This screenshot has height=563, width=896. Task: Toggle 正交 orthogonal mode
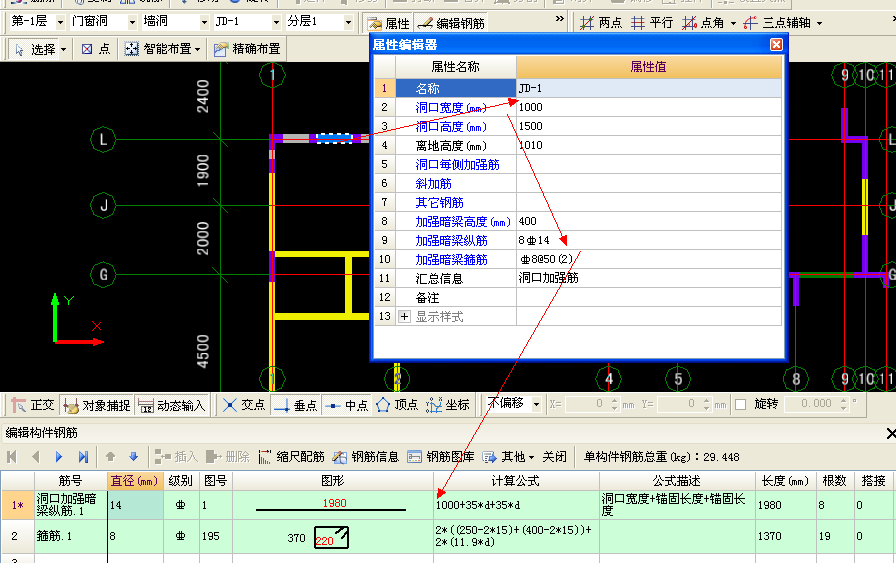point(33,405)
